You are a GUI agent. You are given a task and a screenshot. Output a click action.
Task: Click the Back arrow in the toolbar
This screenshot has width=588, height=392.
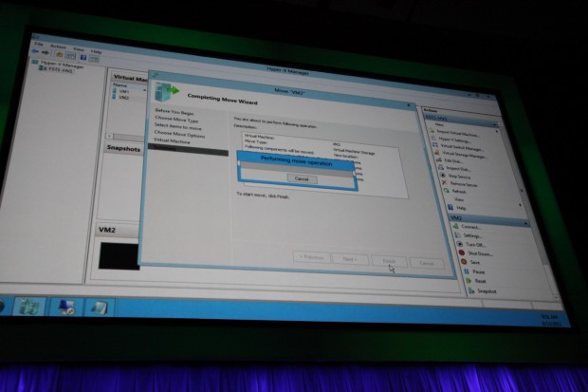(x=35, y=50)
